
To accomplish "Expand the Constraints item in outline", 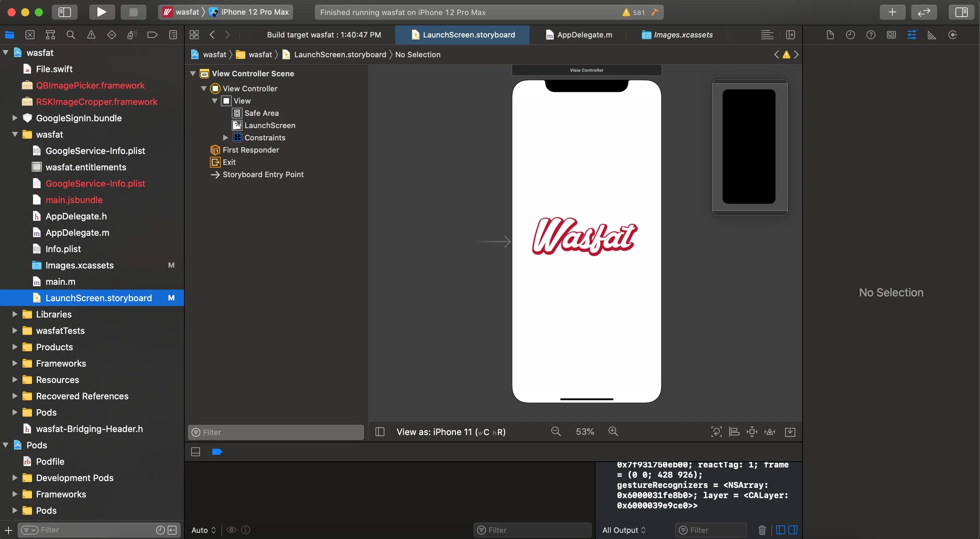I will click(x=225, y=138).
